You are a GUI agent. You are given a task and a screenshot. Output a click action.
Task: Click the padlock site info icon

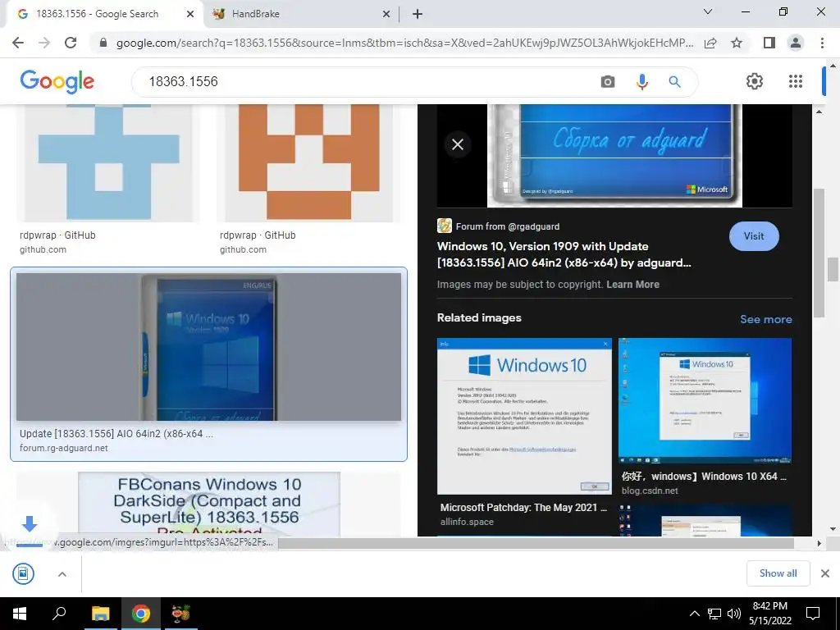click(103, 43)
